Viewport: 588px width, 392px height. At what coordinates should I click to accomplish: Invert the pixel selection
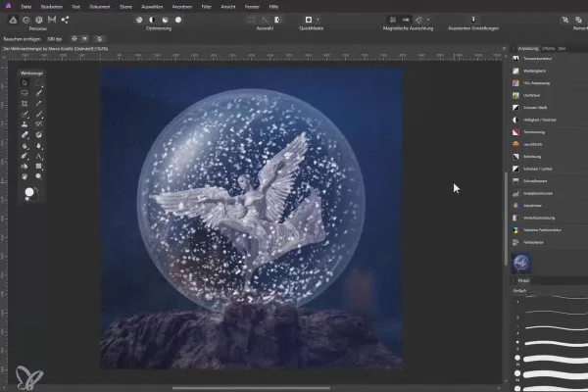pos(278,20)
